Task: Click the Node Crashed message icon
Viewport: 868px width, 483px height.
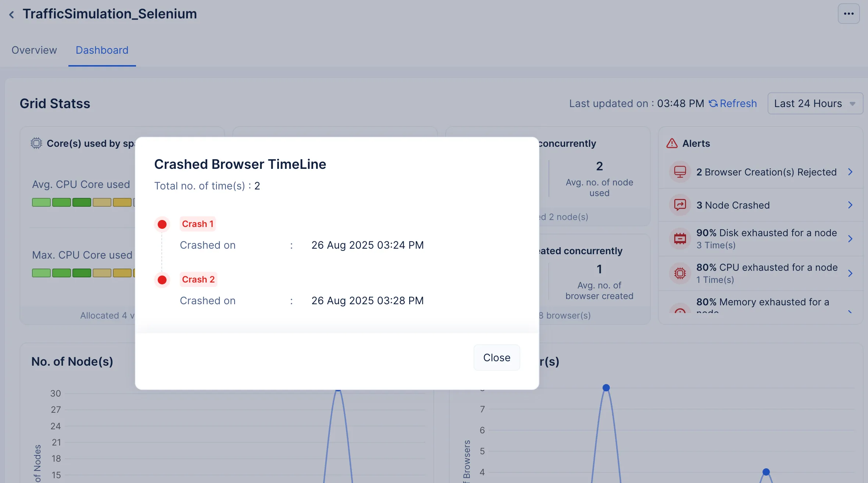Action: (x=680, y=205)
